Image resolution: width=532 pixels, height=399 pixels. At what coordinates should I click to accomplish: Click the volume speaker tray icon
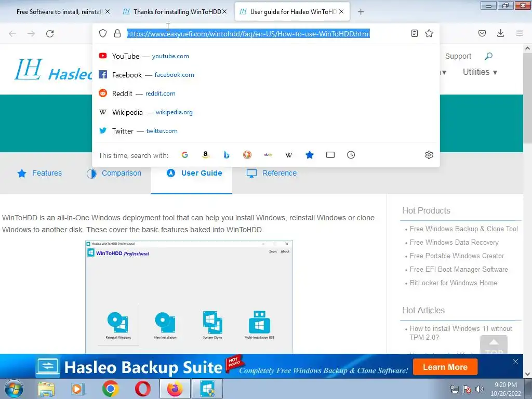tap(479, 389)
